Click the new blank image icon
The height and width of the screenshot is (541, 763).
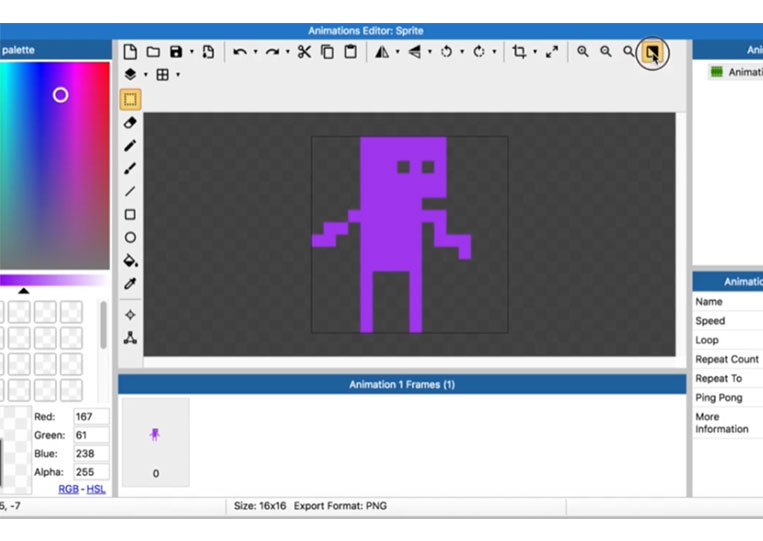pyautogui.click(x=130, y=52)
